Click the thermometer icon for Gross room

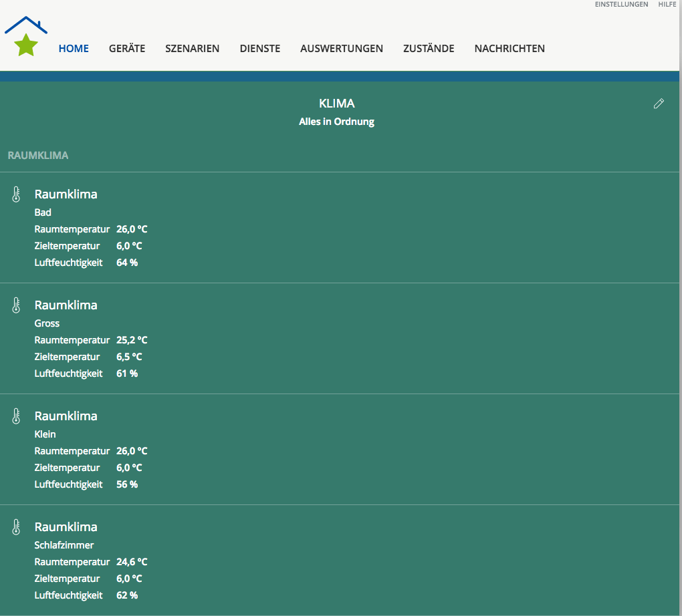(x=17, y=305)
